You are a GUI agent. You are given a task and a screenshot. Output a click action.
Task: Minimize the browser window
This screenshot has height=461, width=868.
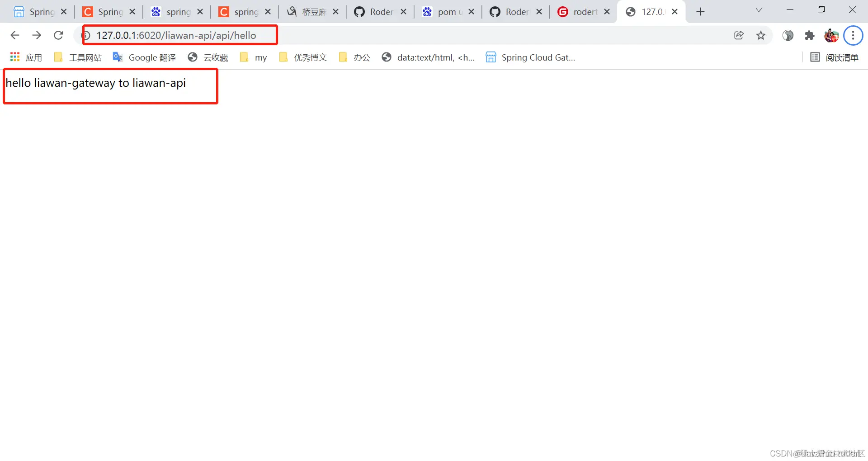790,10
